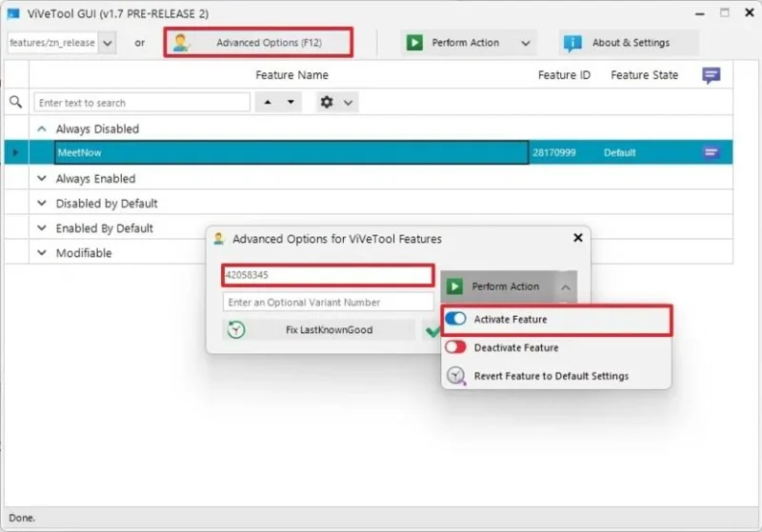Click the Fix LastKnownGood button
The image size is (762, 532).
coord(319,329)
